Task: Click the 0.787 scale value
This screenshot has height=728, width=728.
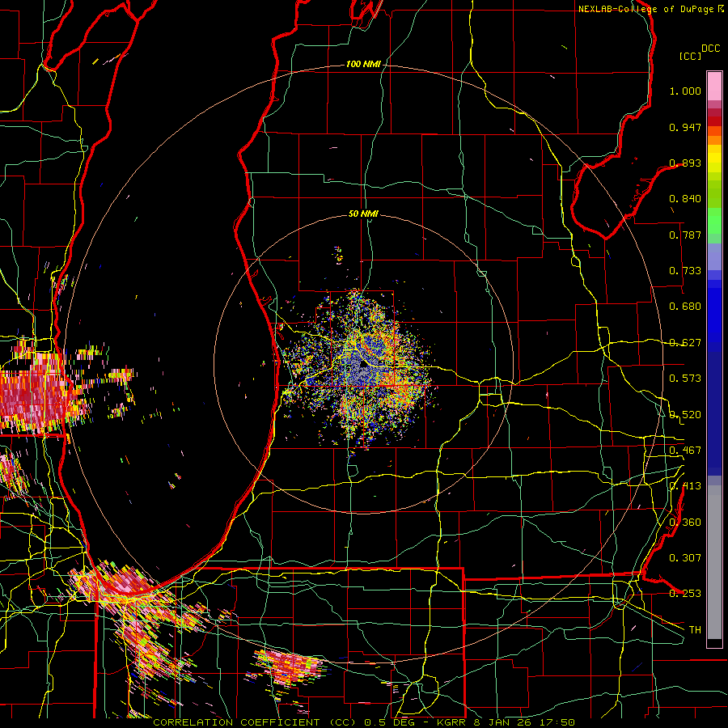Action: (x=685, y=235)
